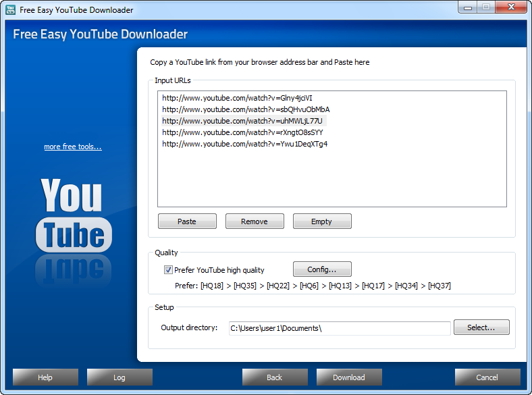This screenshot has height=395, width=532.
Task: Close the Free Easy YouTube Downloader window
Action: coord(511,7)
